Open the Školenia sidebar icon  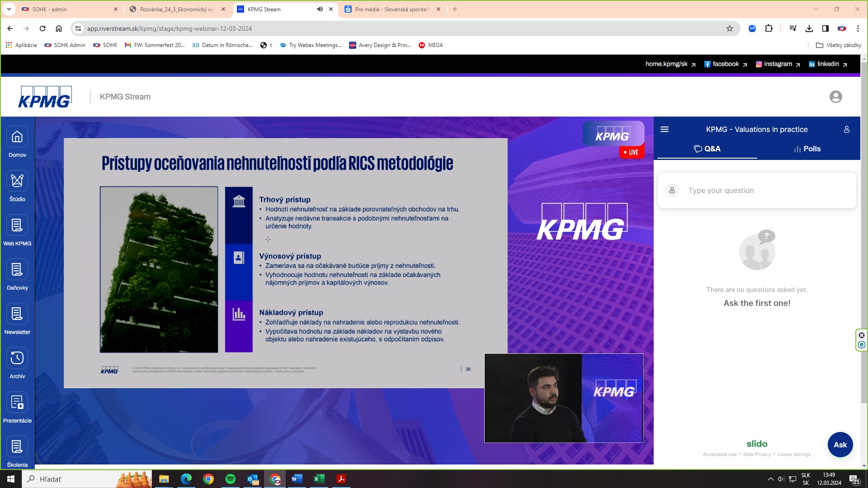click(17, 447)
